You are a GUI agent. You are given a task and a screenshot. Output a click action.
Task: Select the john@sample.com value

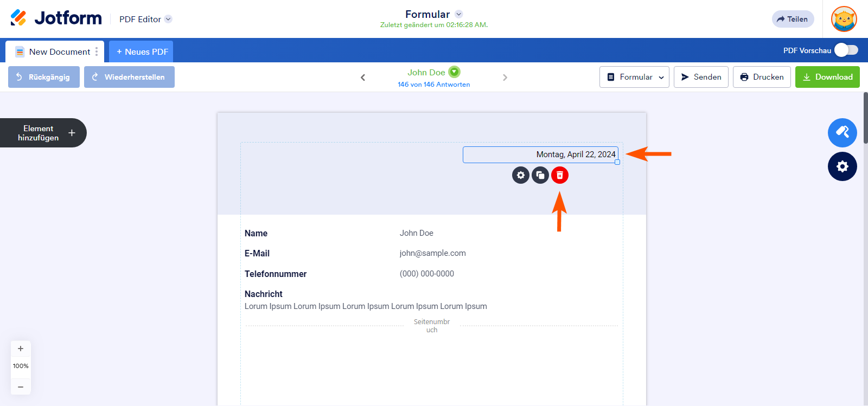click(x=433, y=253)
